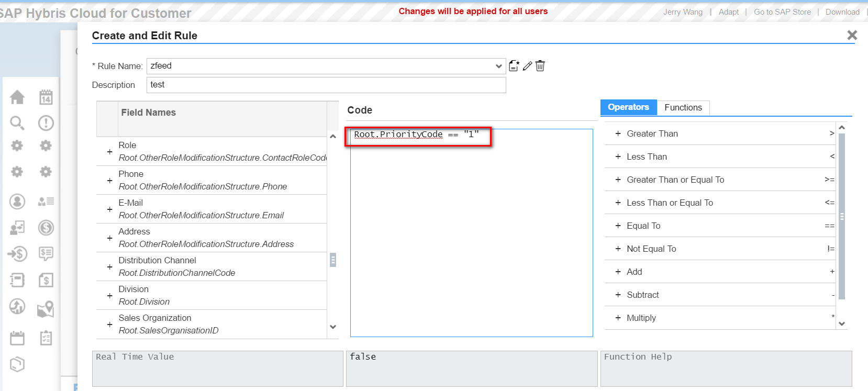Add the E-Mail field with its plus icon

pos(109,209)
